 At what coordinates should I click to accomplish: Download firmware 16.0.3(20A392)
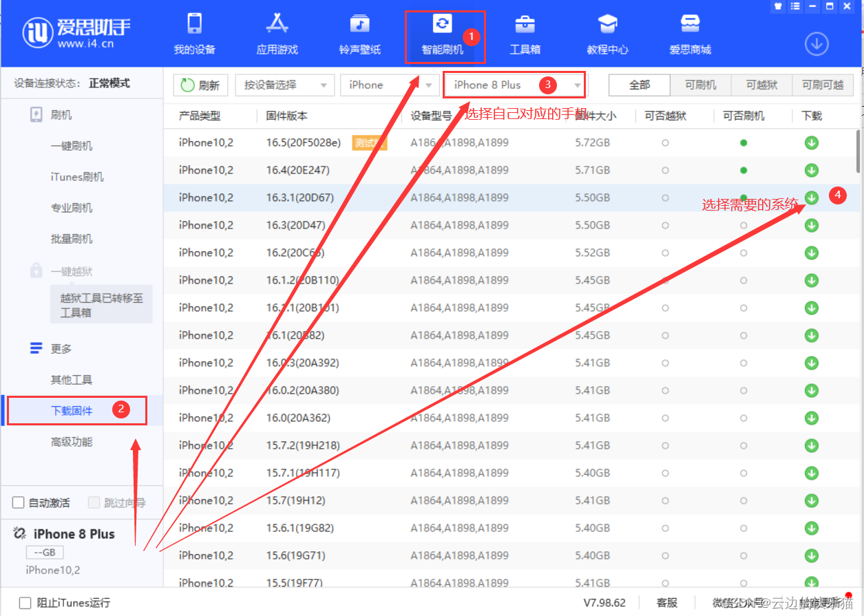tap(812, 363)
